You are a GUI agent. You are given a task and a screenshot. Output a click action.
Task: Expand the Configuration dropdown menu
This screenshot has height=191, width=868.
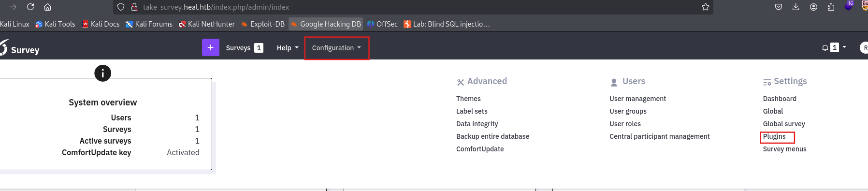(336, 48)
